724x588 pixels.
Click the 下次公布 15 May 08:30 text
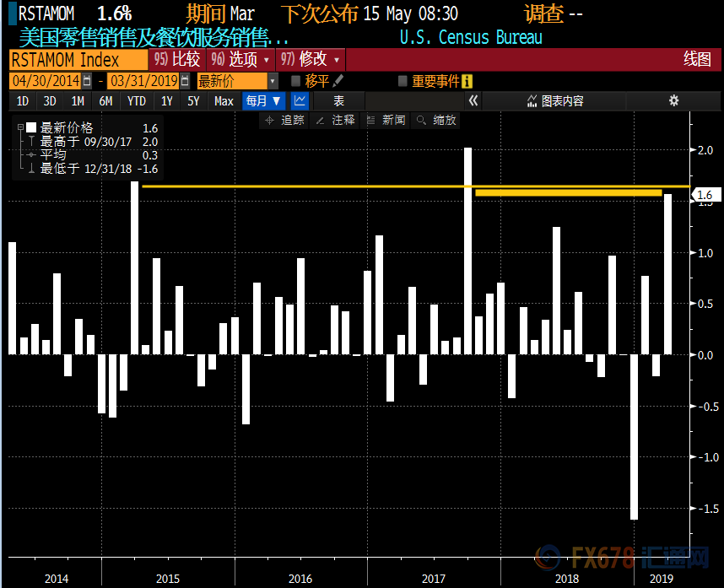(370, 13)
